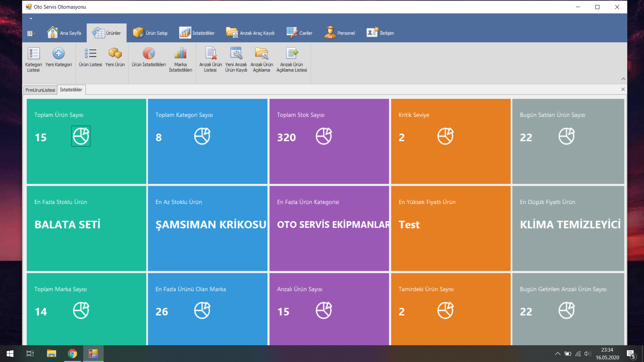Open the volume control in system tray
This screenshot has width=644, height=362.
coord(587,353)
